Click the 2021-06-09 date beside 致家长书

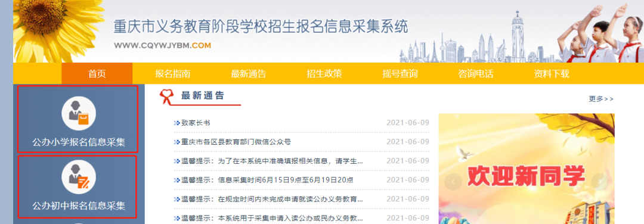[x=408, y=123]
